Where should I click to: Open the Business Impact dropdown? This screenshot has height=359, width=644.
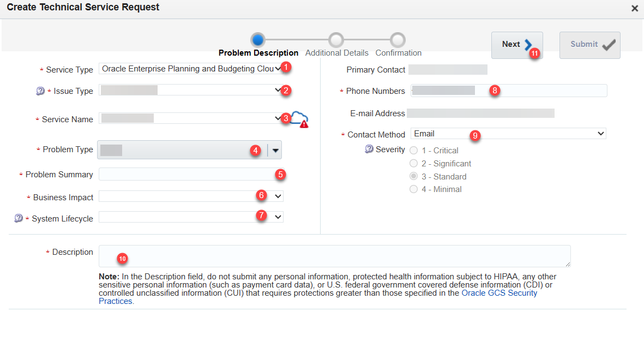point(278,196)
